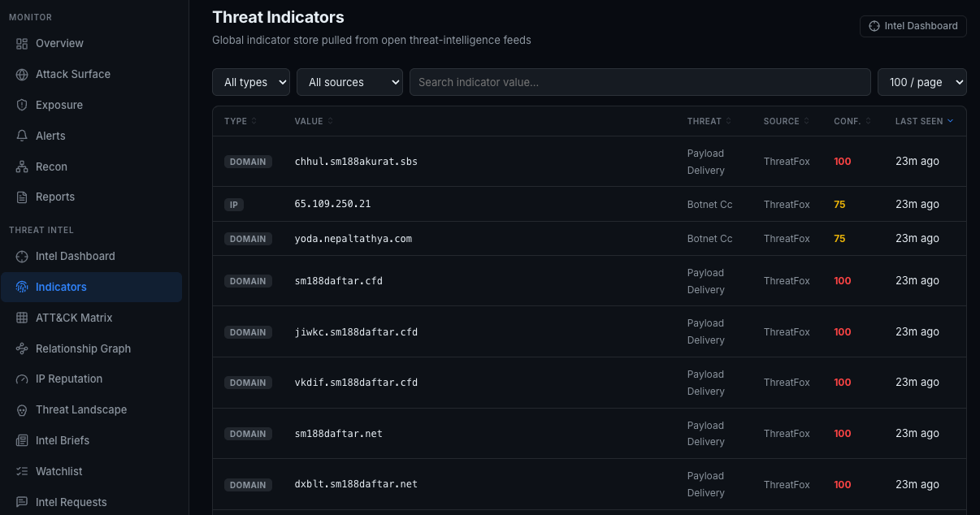Open IP Reputation in the sidebar
This screenshot has width=980, height=515.
91,379
